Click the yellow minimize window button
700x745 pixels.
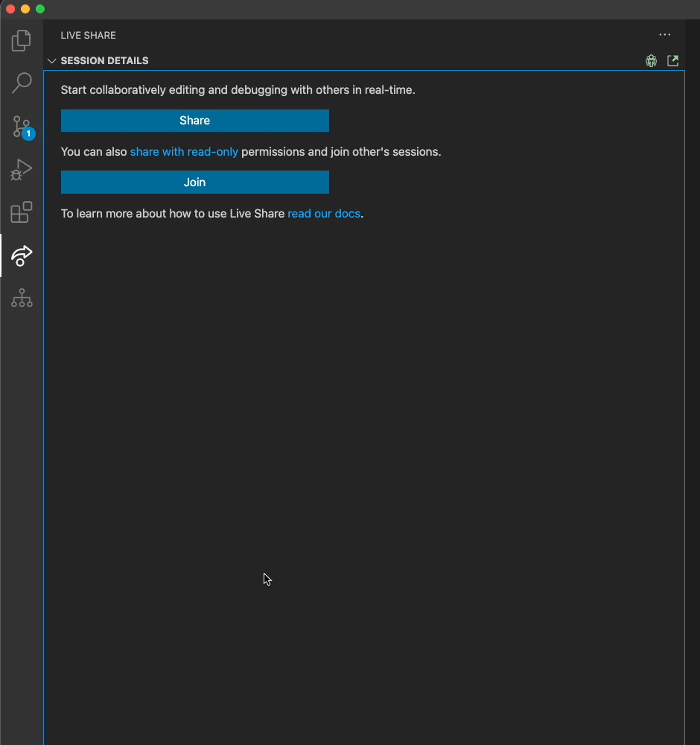point(25,9)
